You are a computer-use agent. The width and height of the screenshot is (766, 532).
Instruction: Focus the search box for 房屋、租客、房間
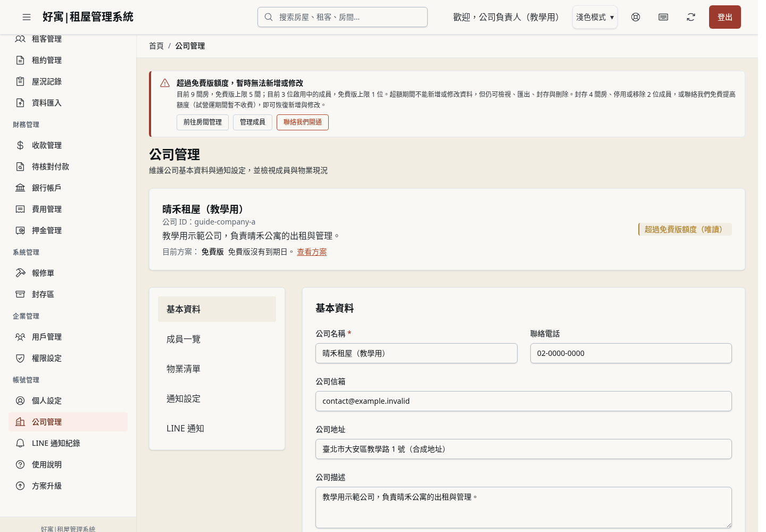click(343, 17)
